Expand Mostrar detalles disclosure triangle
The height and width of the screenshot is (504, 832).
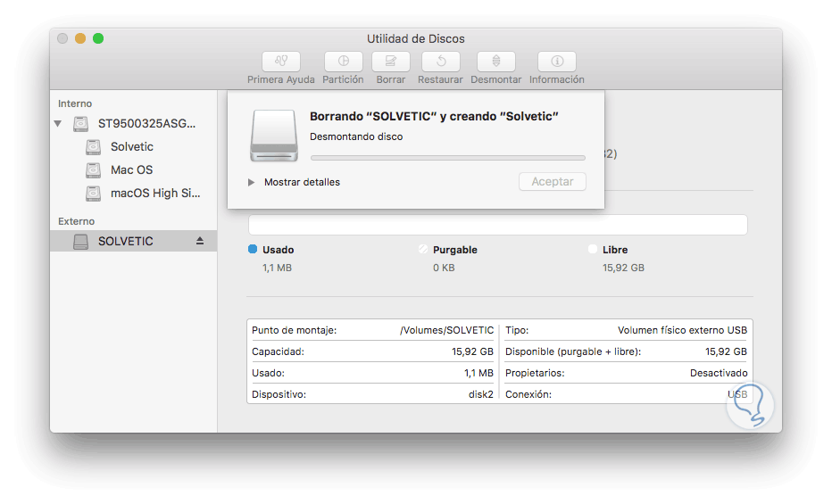coord(251,182)
